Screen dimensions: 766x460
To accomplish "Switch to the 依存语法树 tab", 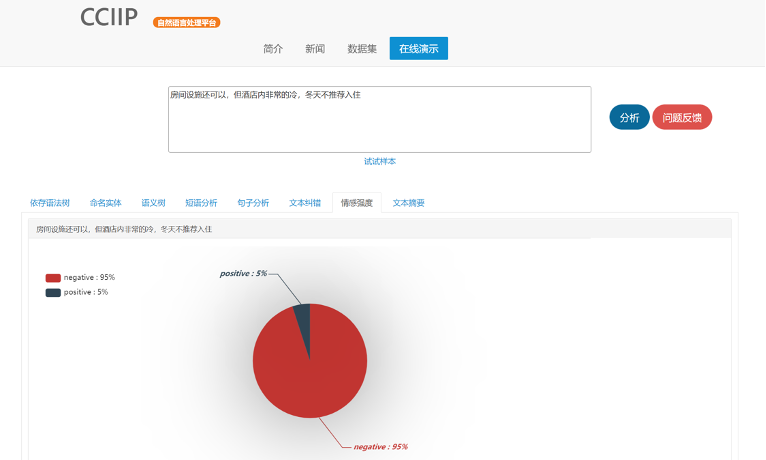I will pos(50,202).
